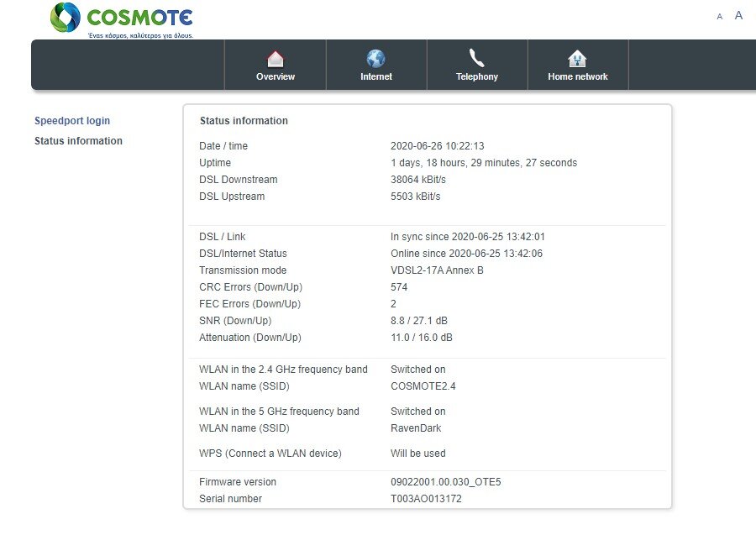
Task: Click the WLAN name (SSID) label above RavenDark row
Action: [x=244, y=428]
